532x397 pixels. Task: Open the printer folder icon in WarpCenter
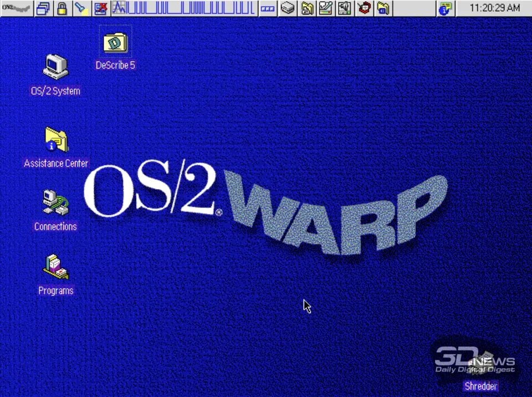[x=307, y=8]
